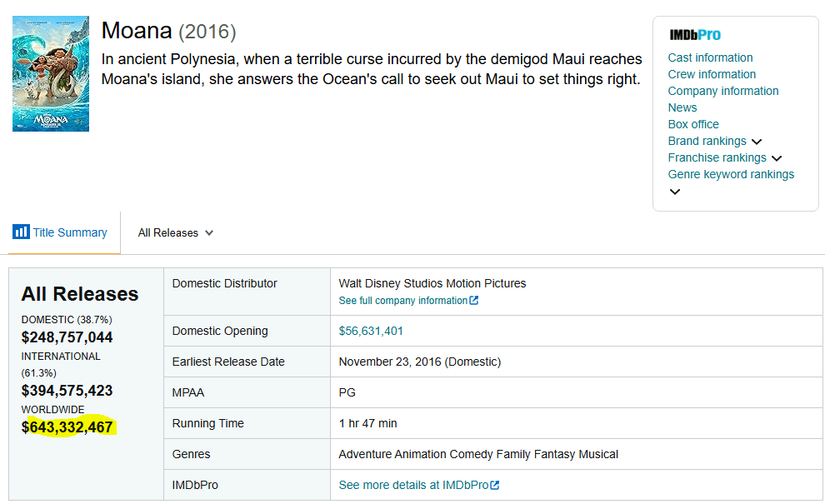825x504 pixels.
Task: Open See more details at IMDbPro
Action: [x=412, y=485]
